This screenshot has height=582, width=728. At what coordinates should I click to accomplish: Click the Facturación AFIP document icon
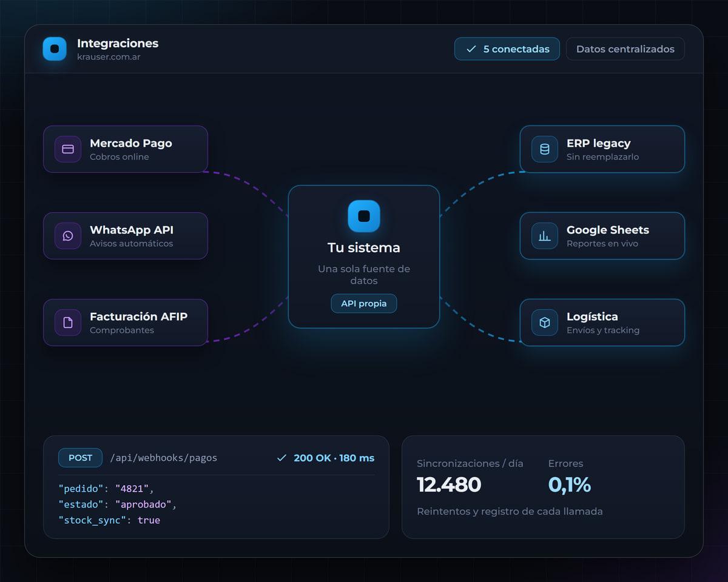(x=68, y=323)
